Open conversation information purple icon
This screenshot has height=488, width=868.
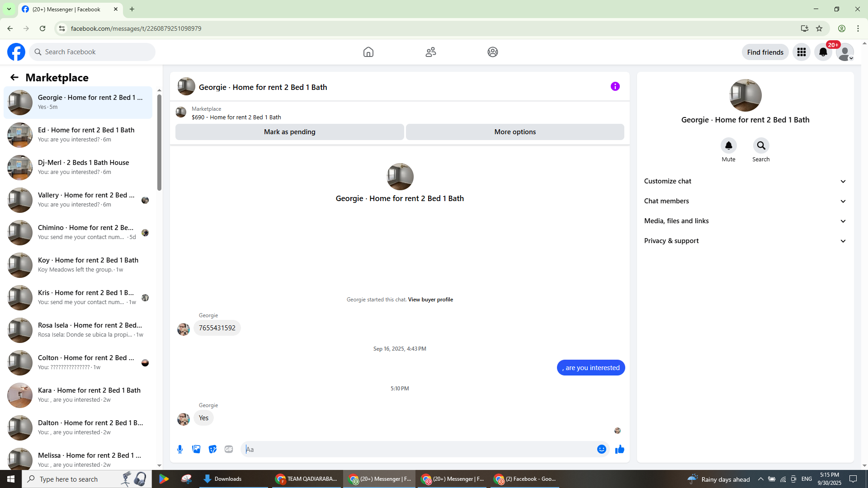coord(615,86)
